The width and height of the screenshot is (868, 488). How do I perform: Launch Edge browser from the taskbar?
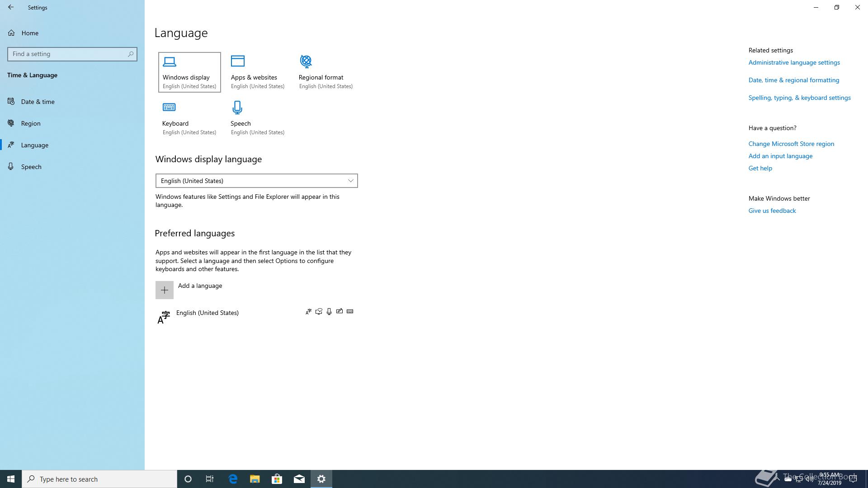coord(233,479)
